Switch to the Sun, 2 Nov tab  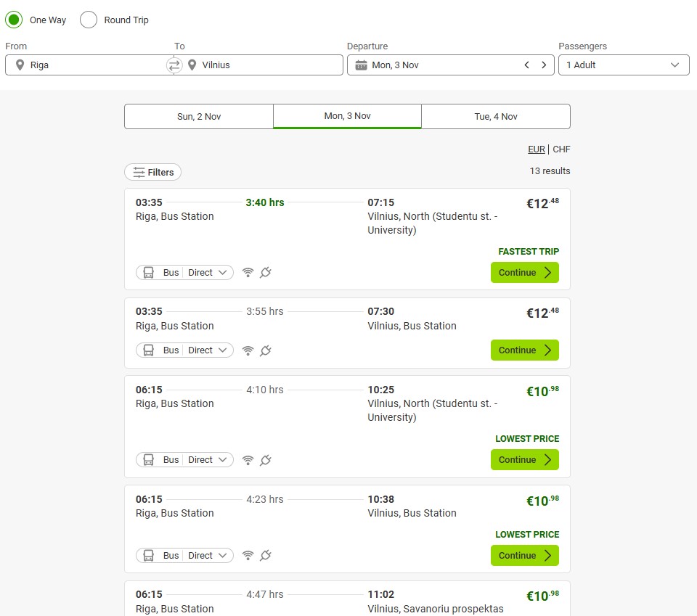199,117
